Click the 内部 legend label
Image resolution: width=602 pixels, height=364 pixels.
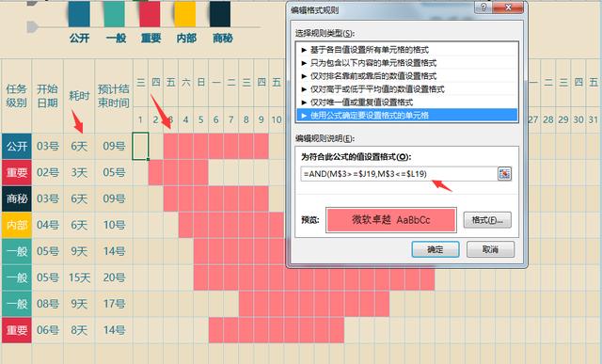[186, 38]
